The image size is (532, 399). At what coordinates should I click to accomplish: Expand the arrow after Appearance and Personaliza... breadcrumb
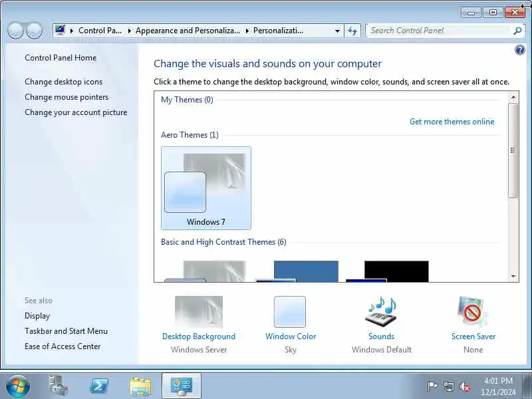[x=247, y=31]
